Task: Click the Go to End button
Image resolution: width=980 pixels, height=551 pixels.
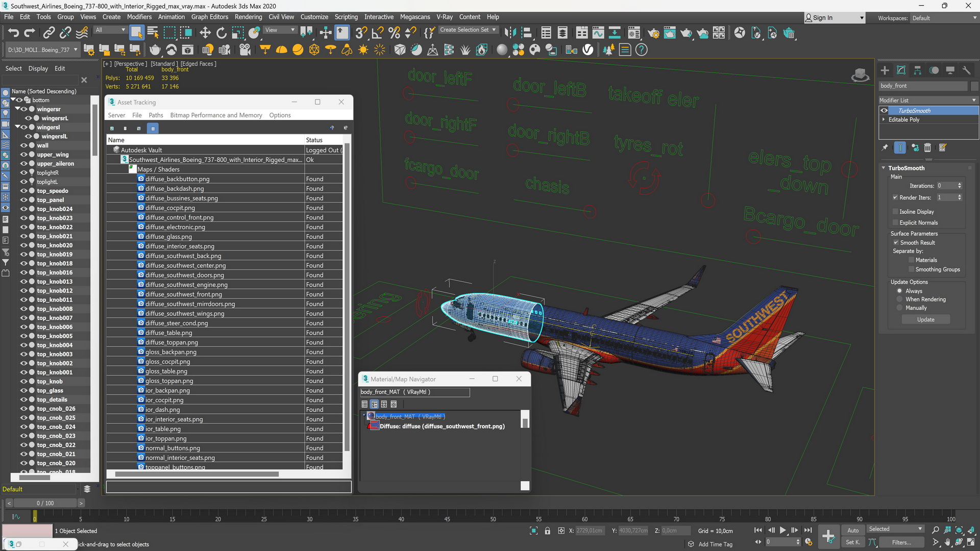Action: point(807,531)
